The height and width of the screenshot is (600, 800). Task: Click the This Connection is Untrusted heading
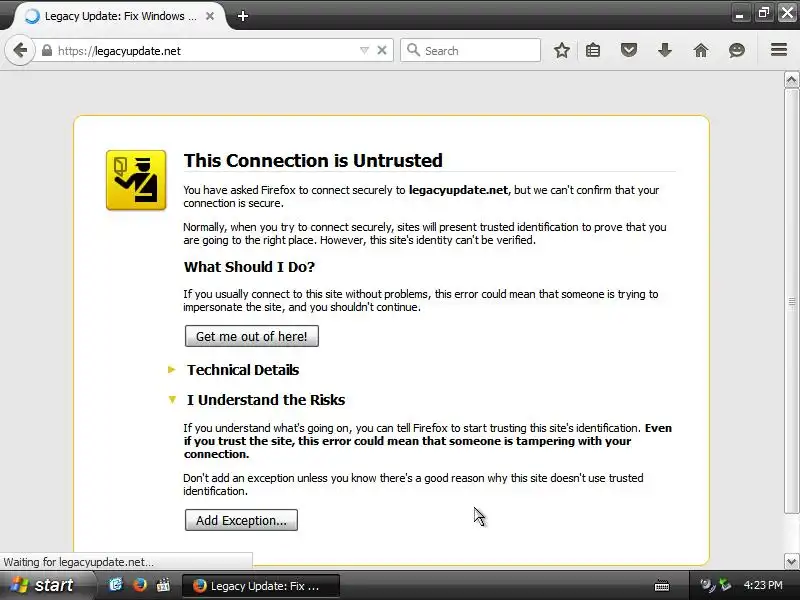pos(313,161)
